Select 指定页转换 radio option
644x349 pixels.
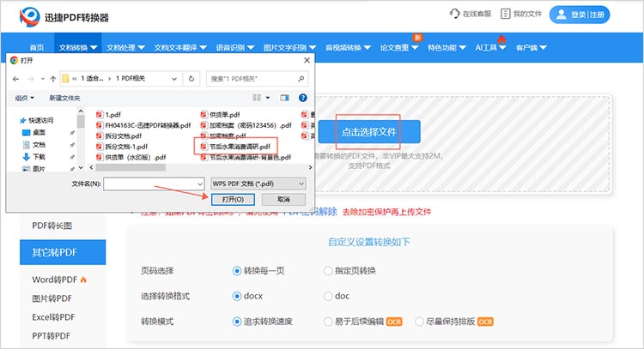[x=328, y=271]
